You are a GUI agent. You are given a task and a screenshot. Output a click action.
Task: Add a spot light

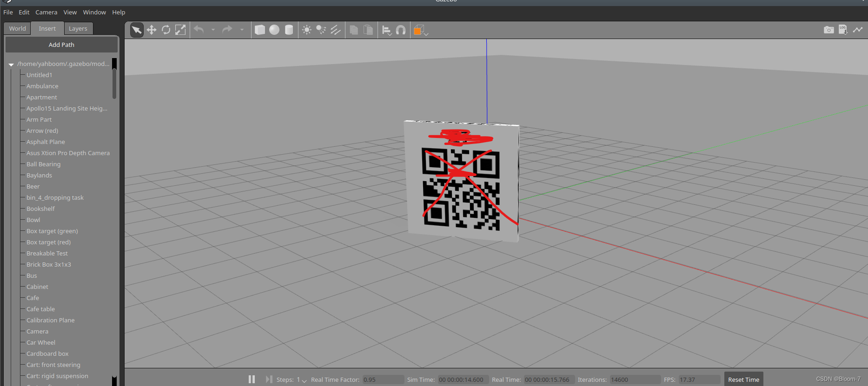pyautogui.click(x=321, y=30)
